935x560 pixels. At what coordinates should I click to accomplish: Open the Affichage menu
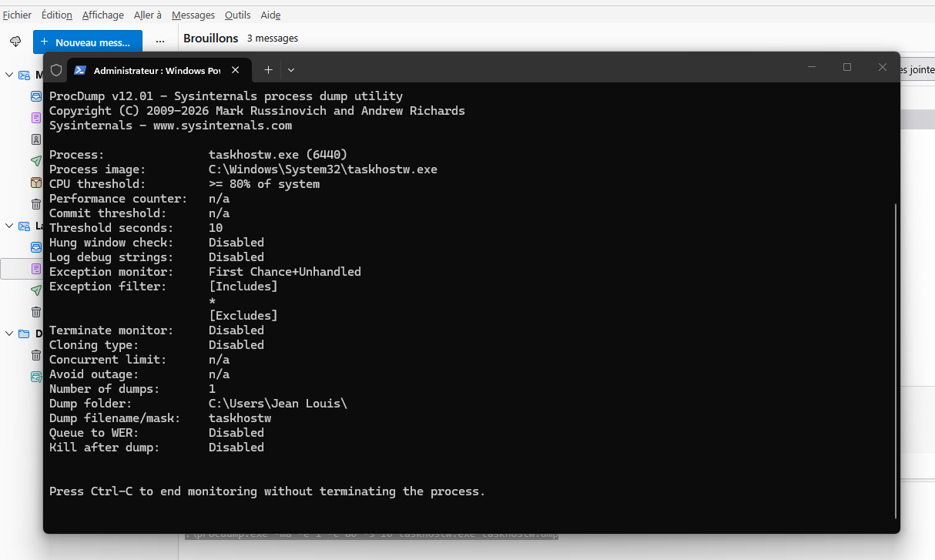point(103,15)
